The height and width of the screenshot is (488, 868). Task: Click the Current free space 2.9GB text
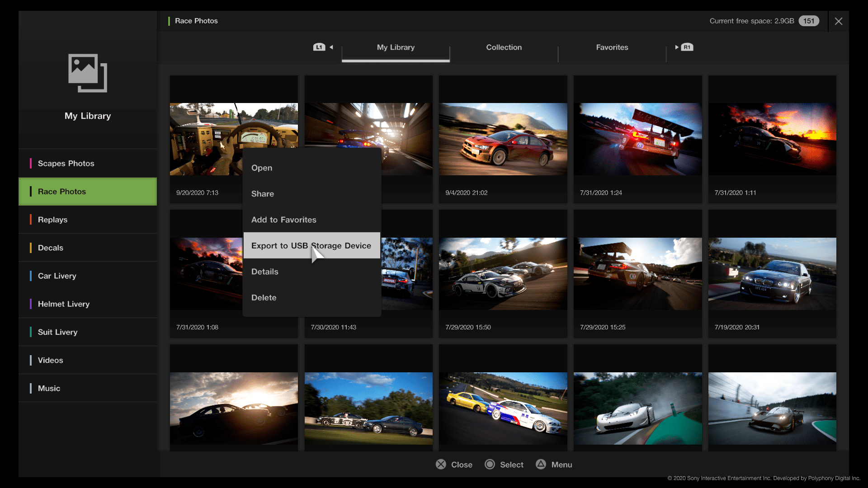(x=752, y=21)
